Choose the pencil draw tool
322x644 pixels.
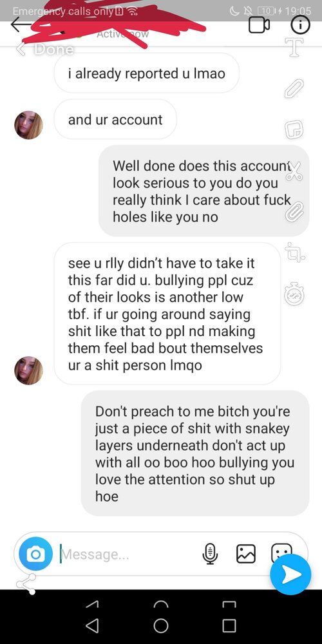(294, 89)
